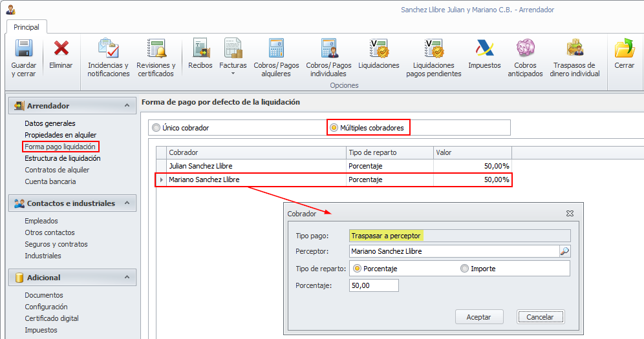This screenshot has width=644, height=339.
Task: Collapse the Adicional section
Action: tap(127, 278)
